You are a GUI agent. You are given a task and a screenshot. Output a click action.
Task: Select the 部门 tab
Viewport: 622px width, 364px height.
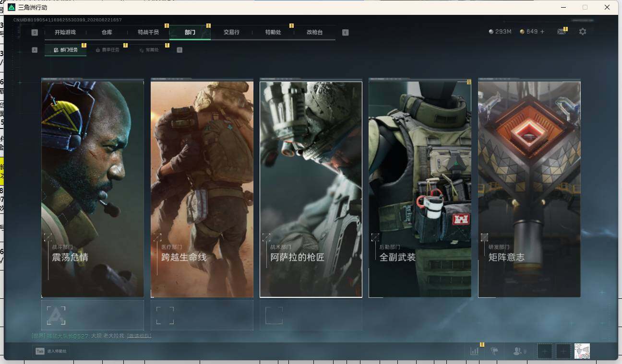pyautogui.click(x=190, y=32)
